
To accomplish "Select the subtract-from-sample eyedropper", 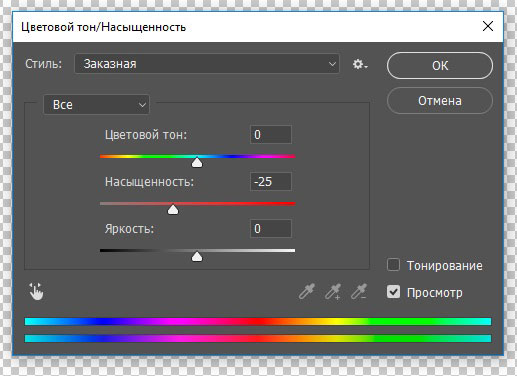I will pos(359,291).
